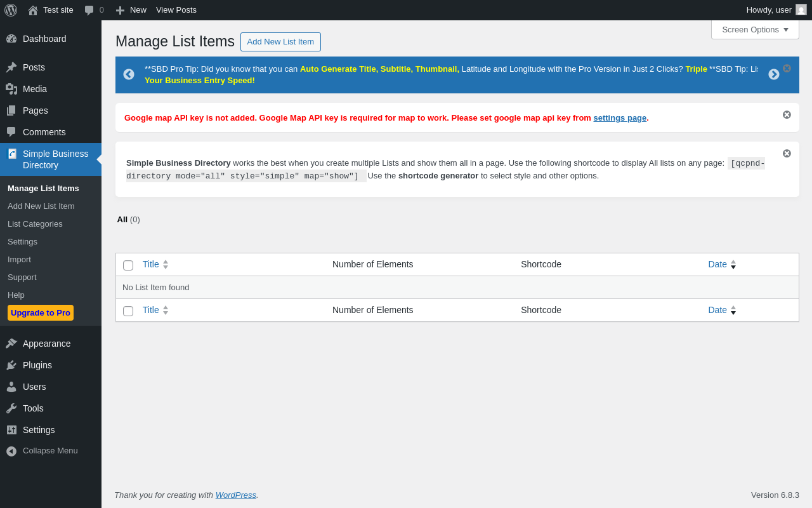Viewport: 812px width, 508px height.
Task: Open the Test site home icon
Action: tap(33, 10)
